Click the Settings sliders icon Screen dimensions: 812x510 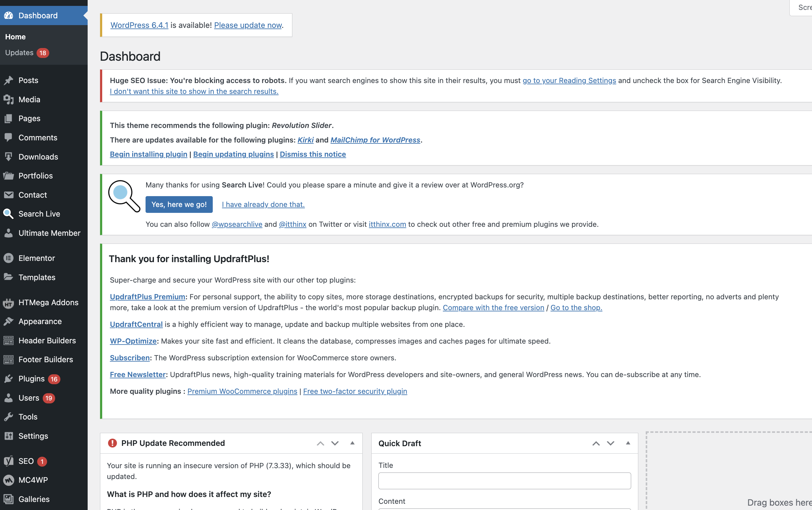(x=8, y=436)
